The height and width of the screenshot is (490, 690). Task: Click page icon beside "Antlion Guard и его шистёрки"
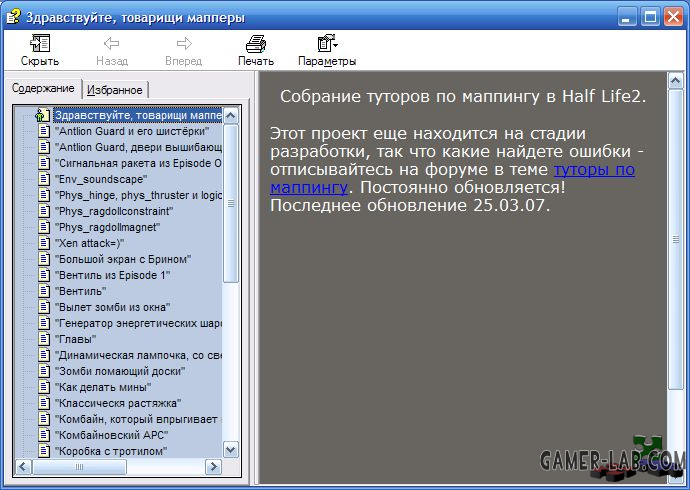pyautogui.click(x=44, y=131)
